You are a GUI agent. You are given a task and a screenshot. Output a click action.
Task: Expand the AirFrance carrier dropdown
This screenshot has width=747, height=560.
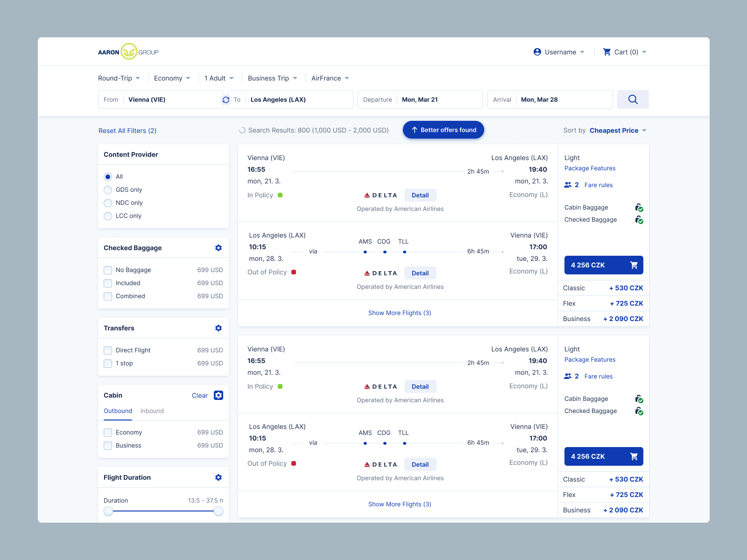(330, 78)
